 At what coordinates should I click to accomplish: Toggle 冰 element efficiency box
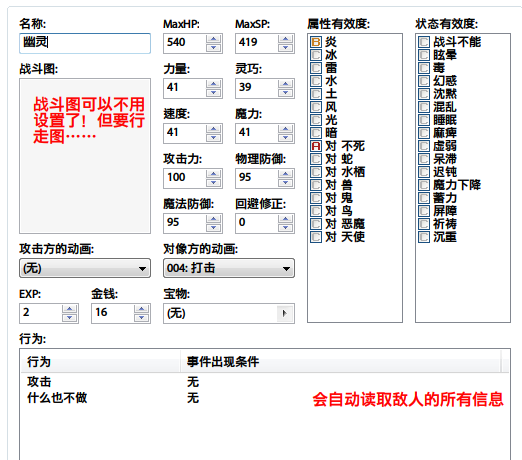316,55
